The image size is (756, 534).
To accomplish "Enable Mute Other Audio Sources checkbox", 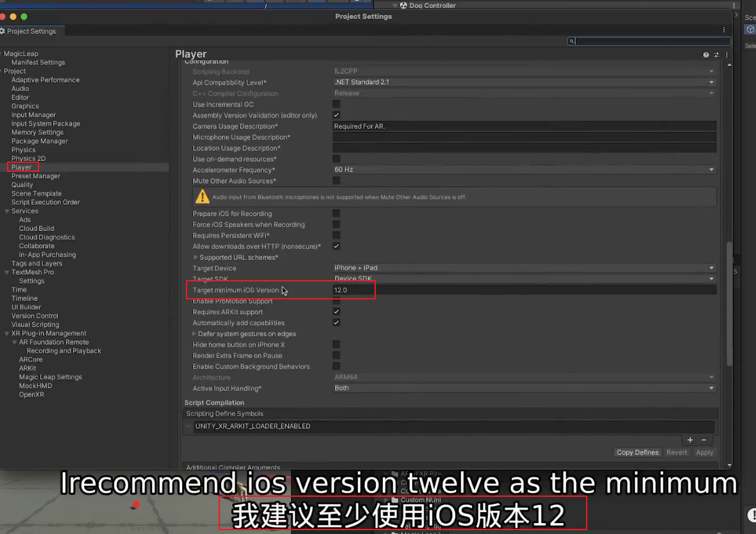I will pyautogui.click(x=337, y=181).
